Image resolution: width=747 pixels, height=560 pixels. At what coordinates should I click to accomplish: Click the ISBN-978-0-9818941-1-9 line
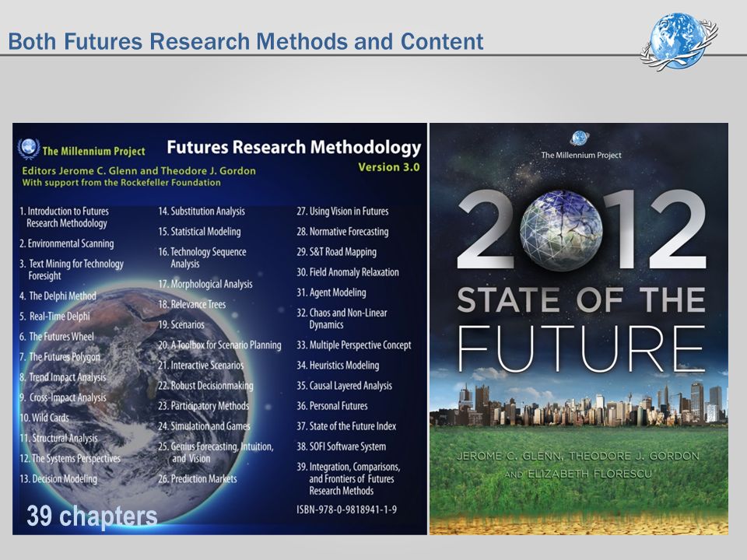(346, 509)
